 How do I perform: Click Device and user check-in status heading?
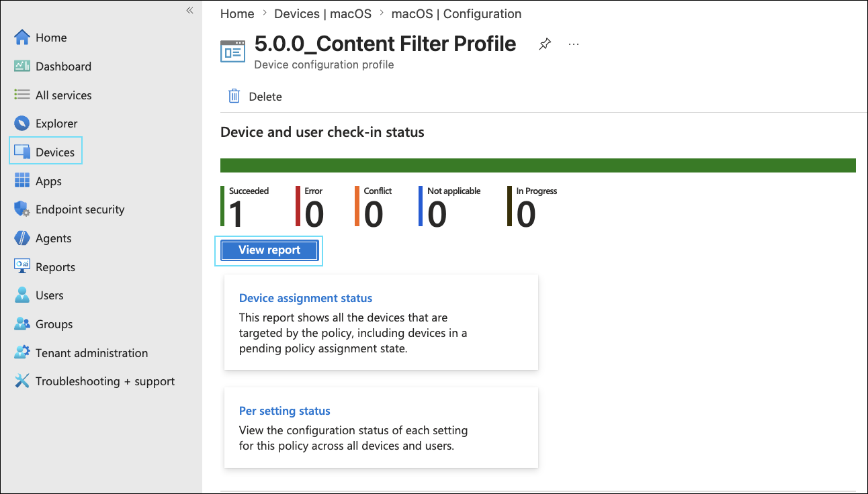(x=322, y=132)
